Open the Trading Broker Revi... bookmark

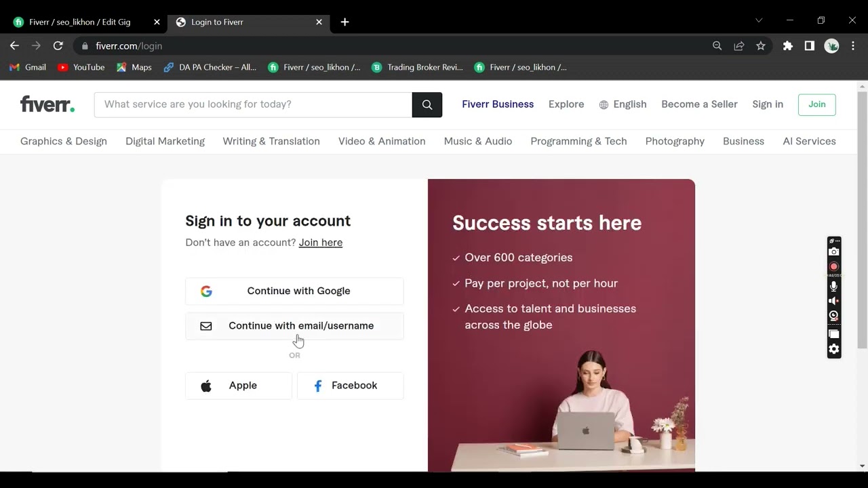pyautogui.click(x=418, y=67)
